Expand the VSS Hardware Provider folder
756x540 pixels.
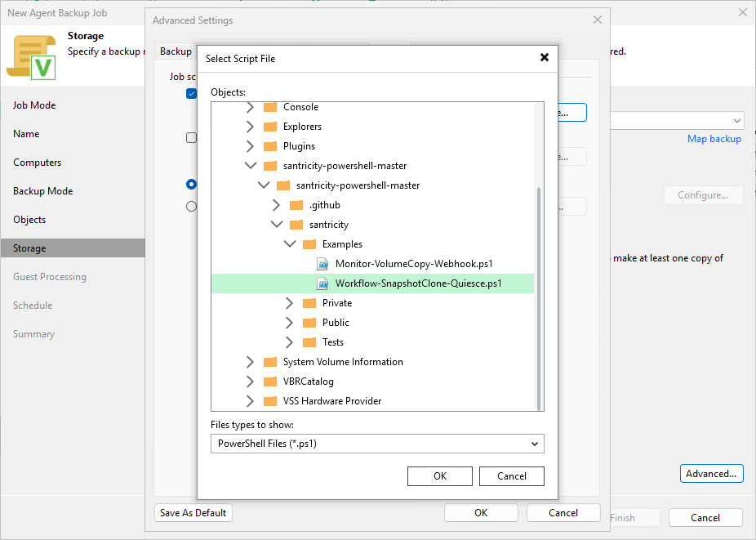pos(250,401)
